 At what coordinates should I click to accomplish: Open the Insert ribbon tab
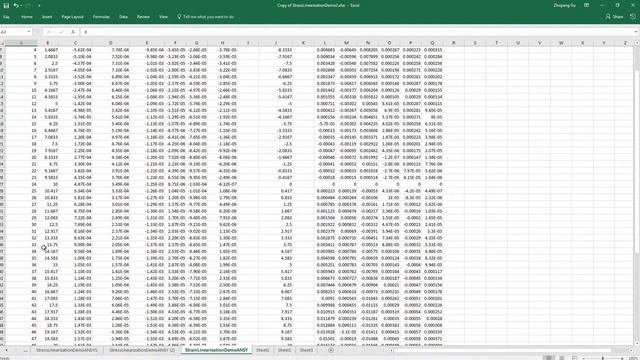point(47,17)
